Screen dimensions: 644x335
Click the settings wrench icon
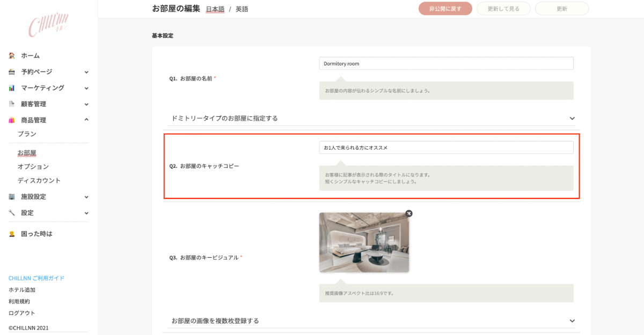[x=12, y=213]
